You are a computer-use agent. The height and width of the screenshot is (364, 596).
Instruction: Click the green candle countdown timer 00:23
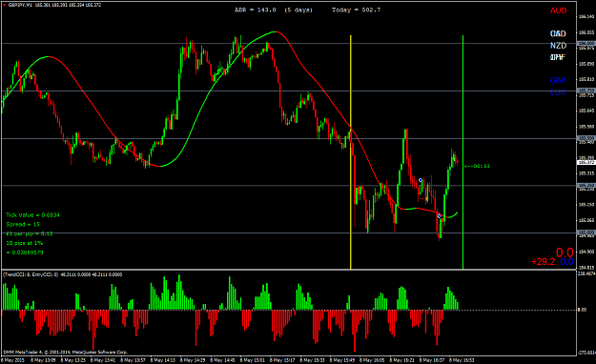(x=477, y=166)
